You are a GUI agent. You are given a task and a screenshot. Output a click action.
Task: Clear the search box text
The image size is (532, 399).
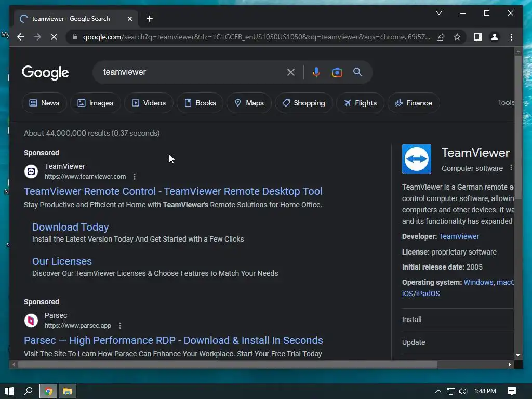click(x=291, y=72)
